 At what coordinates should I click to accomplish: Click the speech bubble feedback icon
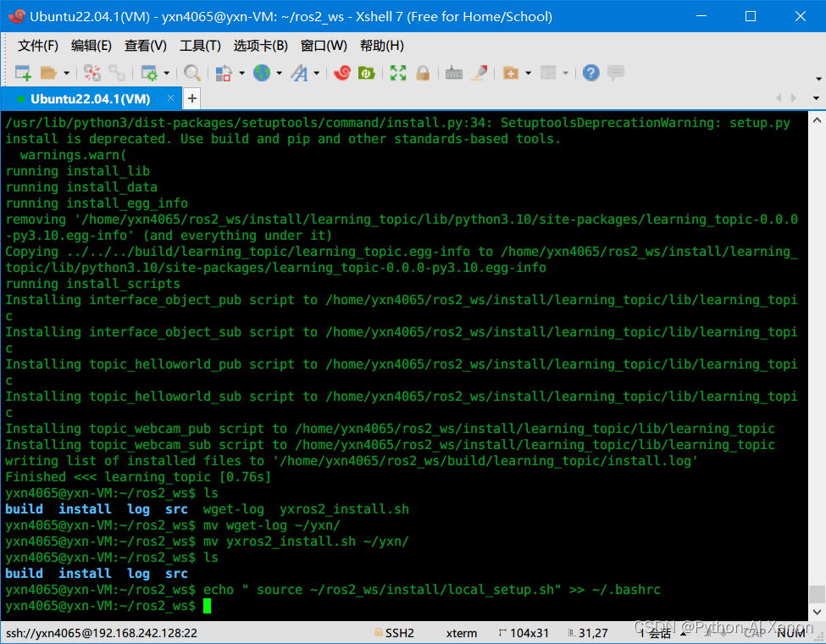click(616, 73)
